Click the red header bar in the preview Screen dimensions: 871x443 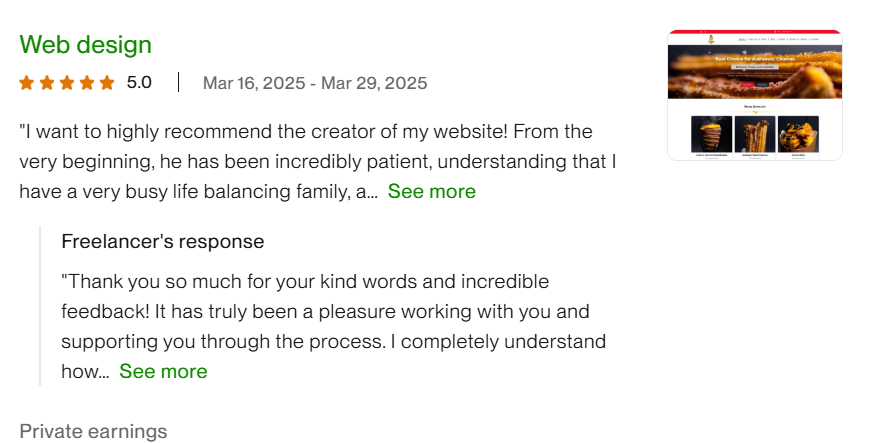(754, 32)
